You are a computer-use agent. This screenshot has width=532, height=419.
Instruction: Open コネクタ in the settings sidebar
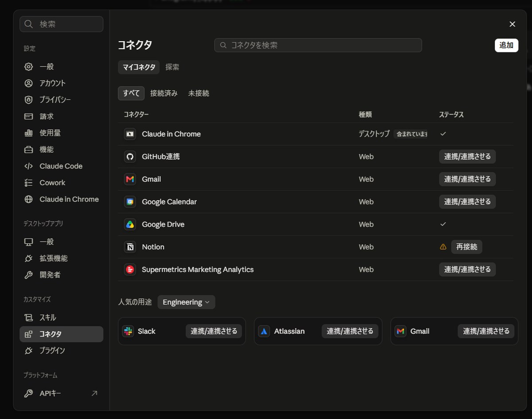[x=61, y=334]
